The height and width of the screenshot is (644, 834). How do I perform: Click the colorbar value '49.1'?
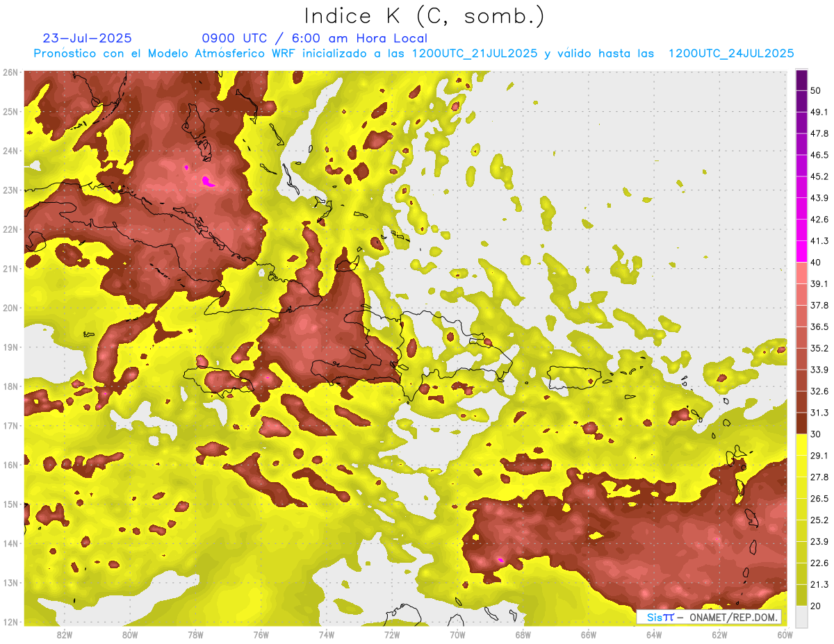pyautogui.click(x=819, y=112)
